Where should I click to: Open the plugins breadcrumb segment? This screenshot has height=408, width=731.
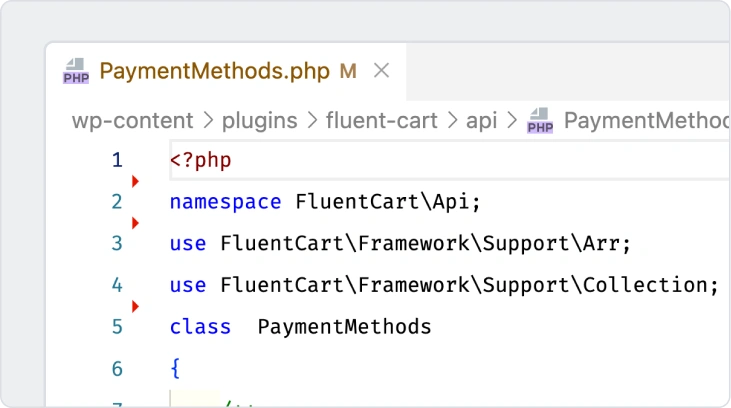click(259, 121)
